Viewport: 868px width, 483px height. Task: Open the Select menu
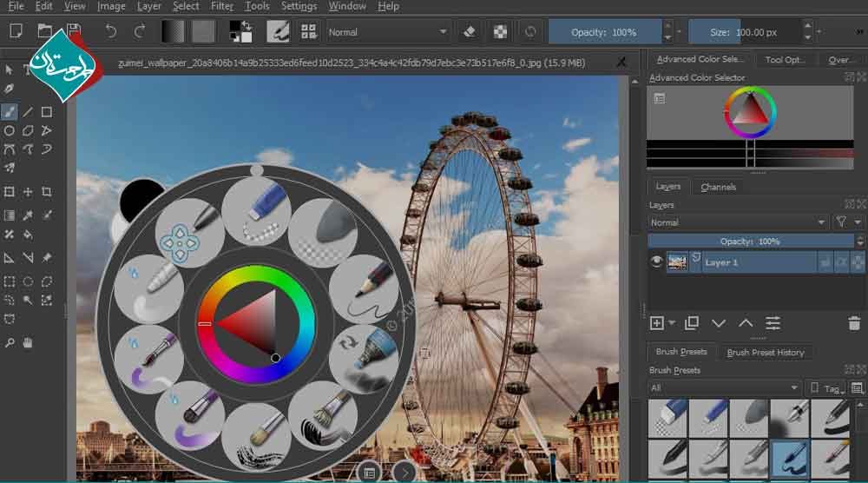(186, 6)
